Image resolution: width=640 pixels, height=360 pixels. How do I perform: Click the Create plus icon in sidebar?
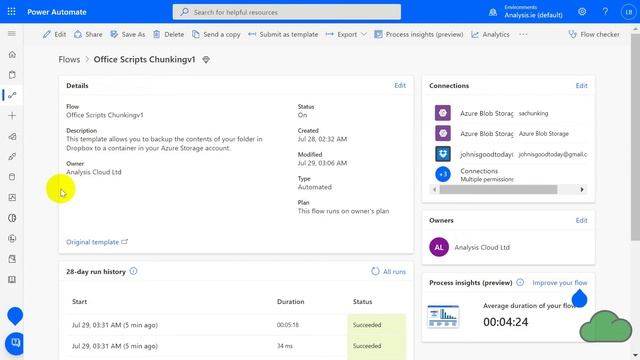tap(12, 116)
